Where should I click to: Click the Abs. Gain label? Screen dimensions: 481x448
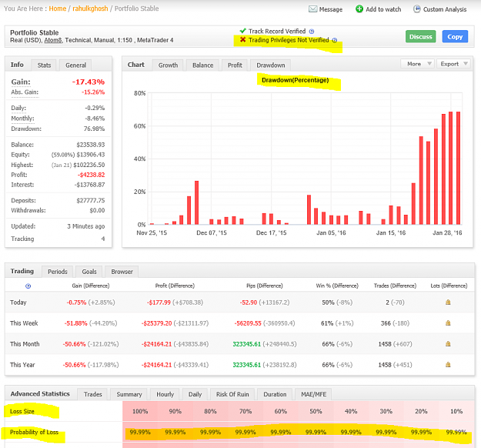pyautogui.click(x=25, y=92)
